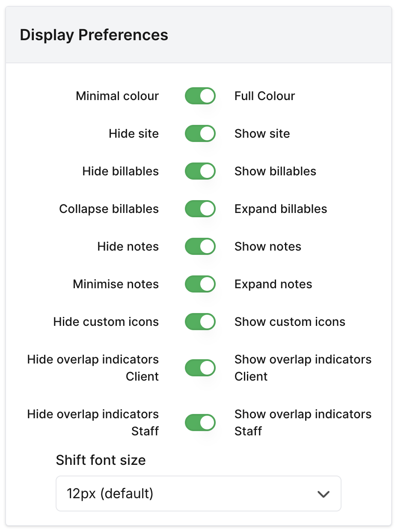398x532 pixels.
Task: Click the Hide custom icons label
Action: (x=106, y=322)
